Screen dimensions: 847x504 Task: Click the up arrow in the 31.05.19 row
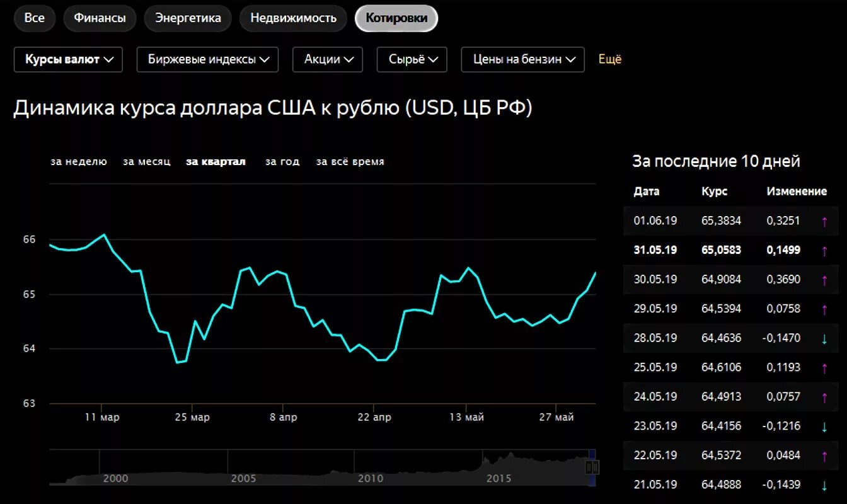pos(824,251)
